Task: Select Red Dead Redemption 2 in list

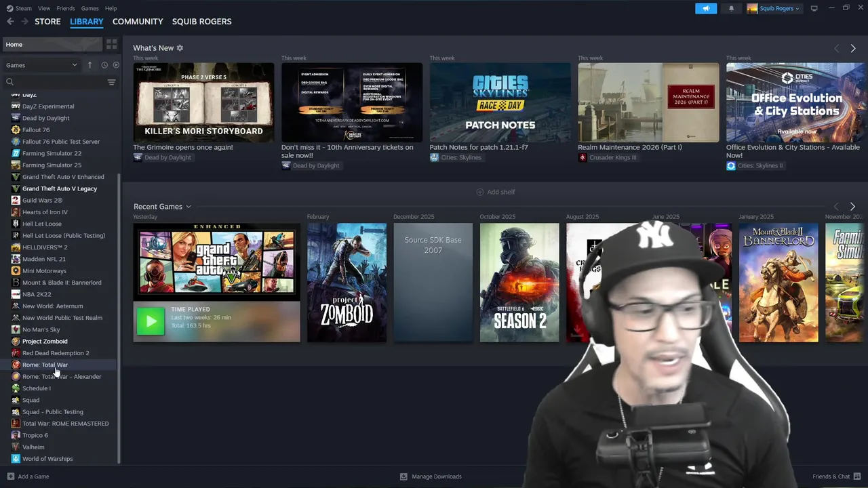Action: point(56,353)
